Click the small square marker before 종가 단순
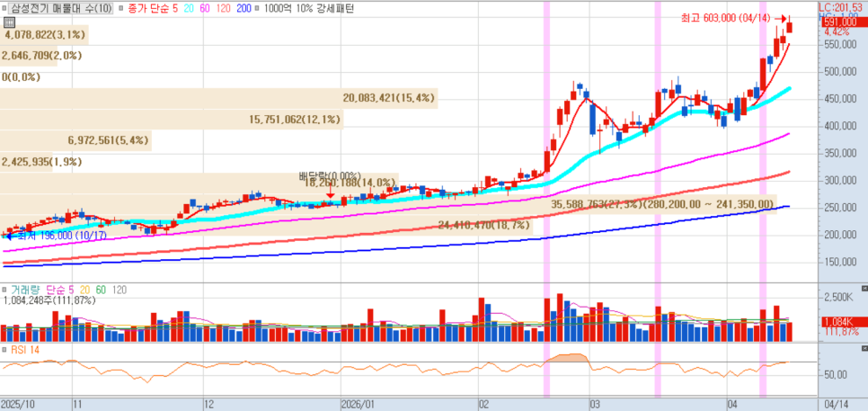Viewport: 868px width, 411px height. click(x=120, y=8)
